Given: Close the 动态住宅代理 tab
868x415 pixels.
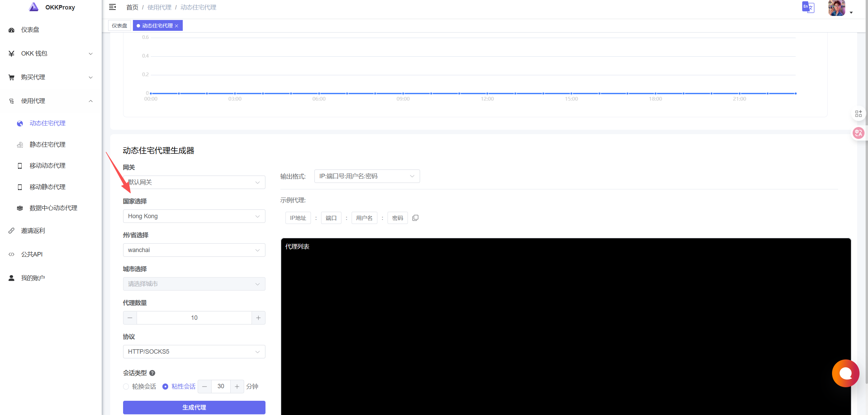Looking at the screenshot, I should coord(177,26).
